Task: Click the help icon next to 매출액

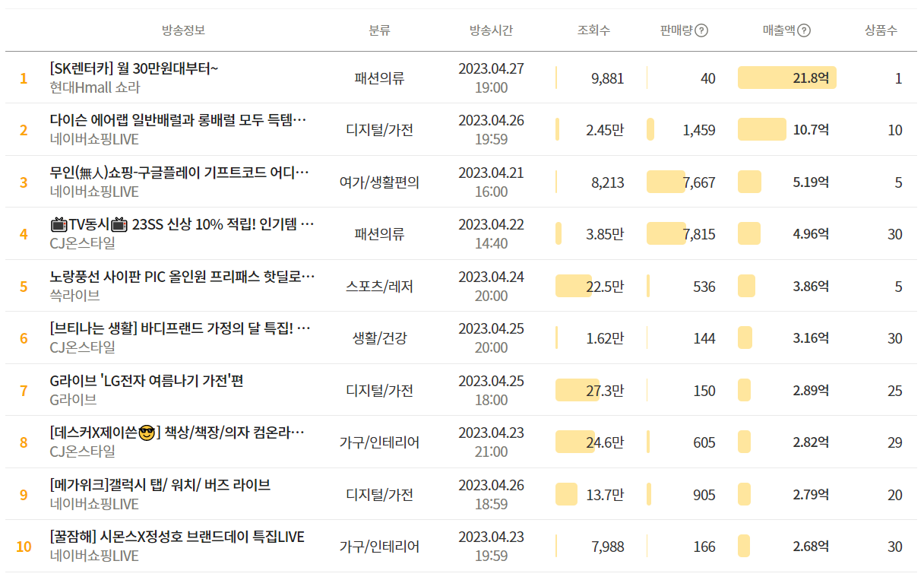Action: (804, 30)
